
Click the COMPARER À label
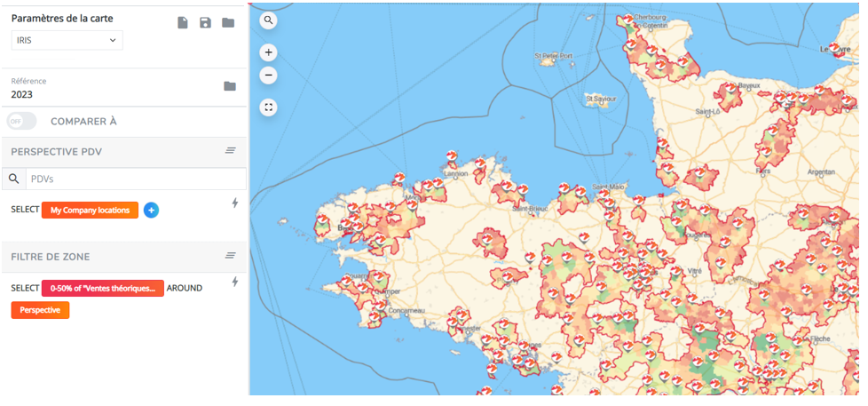click(83, 122)
